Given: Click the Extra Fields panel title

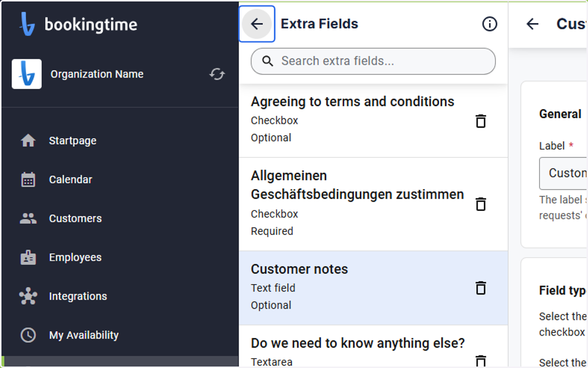Looking at the screenshot, I should (x=319, y=24).
